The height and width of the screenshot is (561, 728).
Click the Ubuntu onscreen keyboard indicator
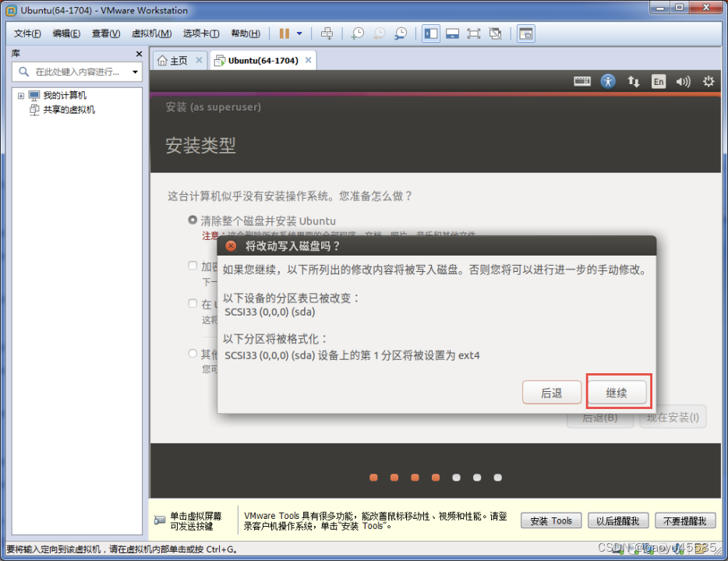[x=581, y=82]
